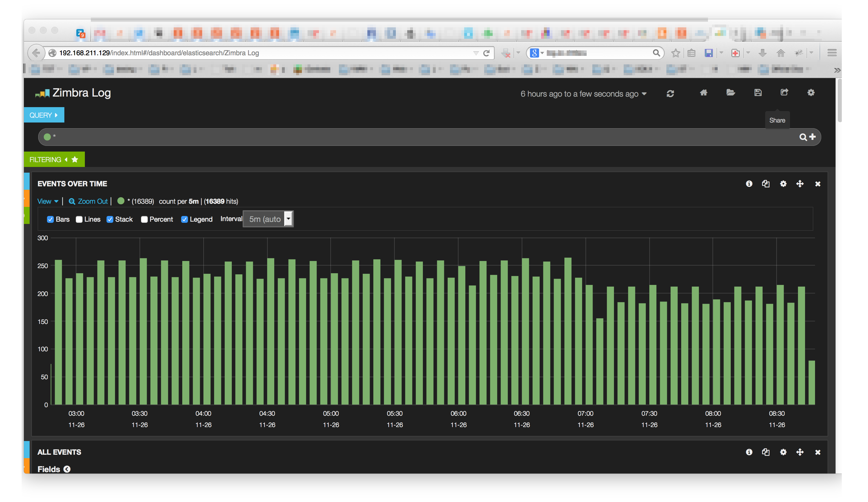
Task: Show more bookmarks with the overflow chevron
Action: (x=837, y=70)
